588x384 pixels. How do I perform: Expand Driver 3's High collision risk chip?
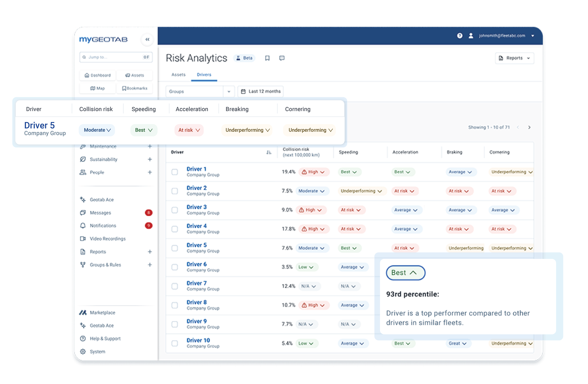click(x=311, y=210)
